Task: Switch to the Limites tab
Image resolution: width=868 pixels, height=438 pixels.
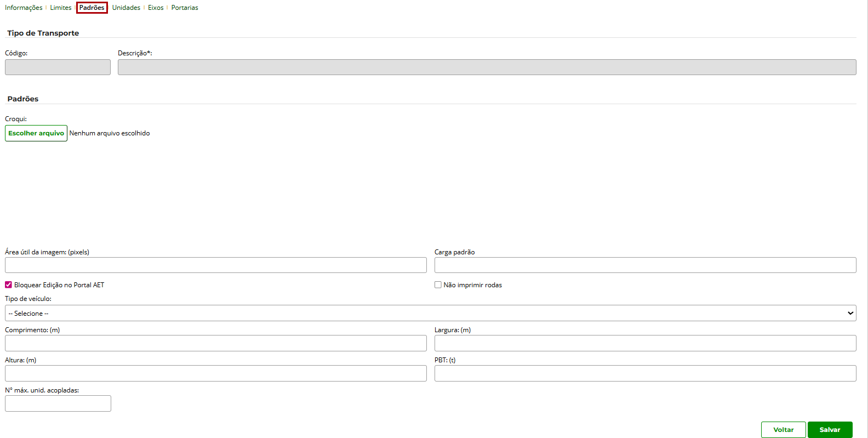Action: coord(61,8)
